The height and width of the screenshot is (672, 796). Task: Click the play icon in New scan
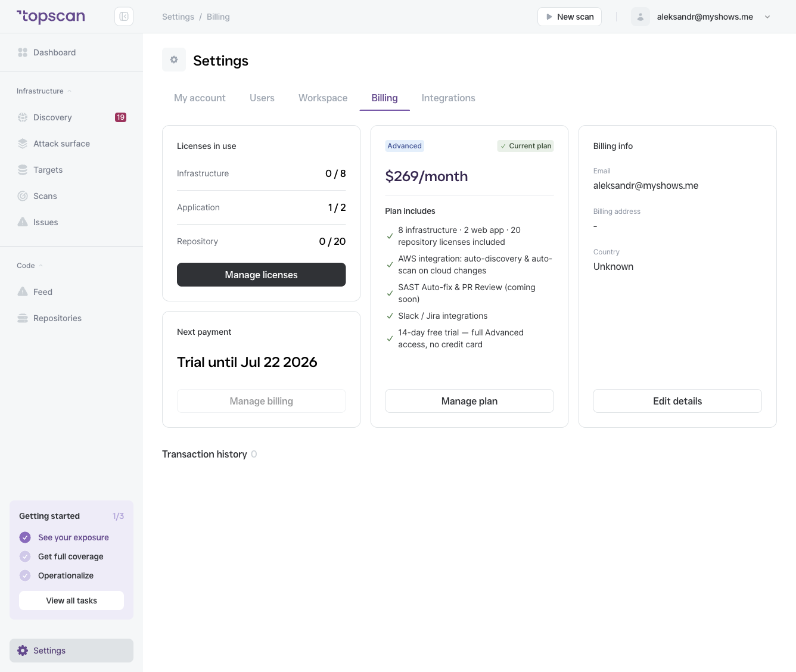coord(549,17)
